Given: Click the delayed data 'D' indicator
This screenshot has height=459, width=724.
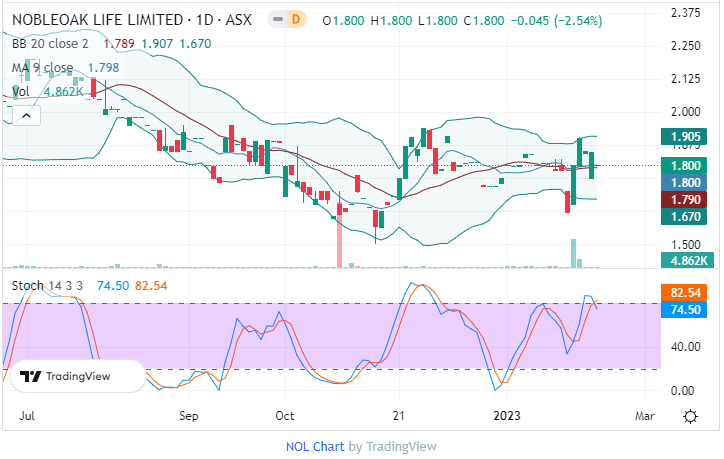Looking at the screenshot, I should tap(294, 19).
